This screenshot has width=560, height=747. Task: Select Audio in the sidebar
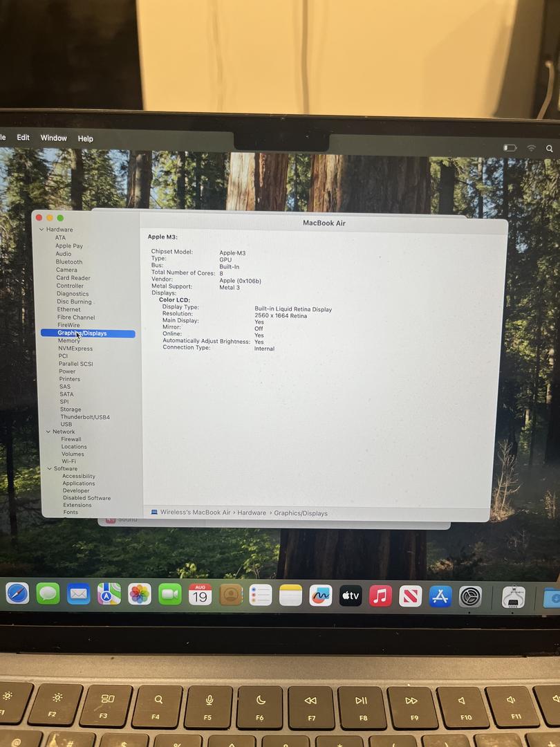[64, 253]
